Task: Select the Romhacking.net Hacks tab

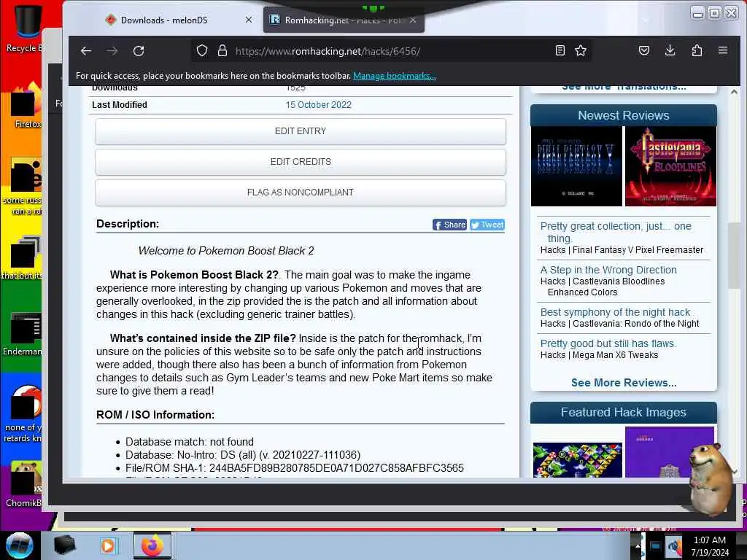Action: (343, 20)
